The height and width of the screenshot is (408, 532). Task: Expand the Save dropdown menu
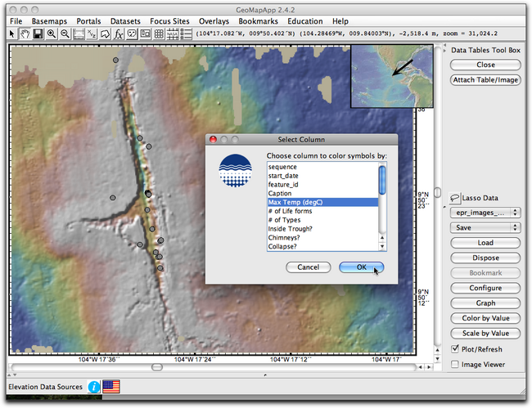(x=485, y=228)
